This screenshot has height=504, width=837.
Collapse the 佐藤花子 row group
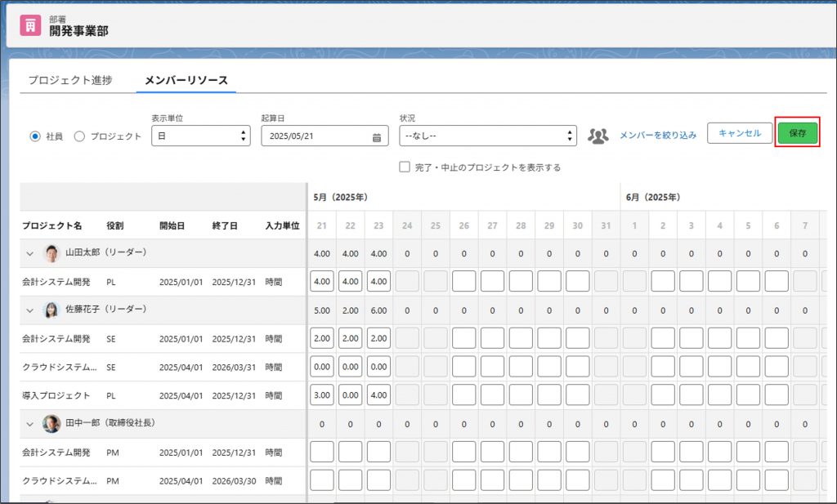[x=30, y=310]
